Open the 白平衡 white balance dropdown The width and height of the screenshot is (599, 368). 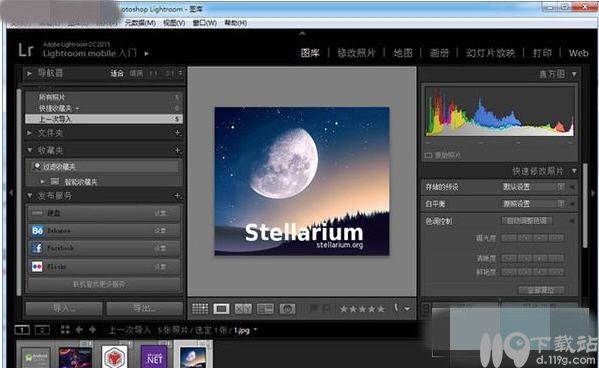pos(533,204)
